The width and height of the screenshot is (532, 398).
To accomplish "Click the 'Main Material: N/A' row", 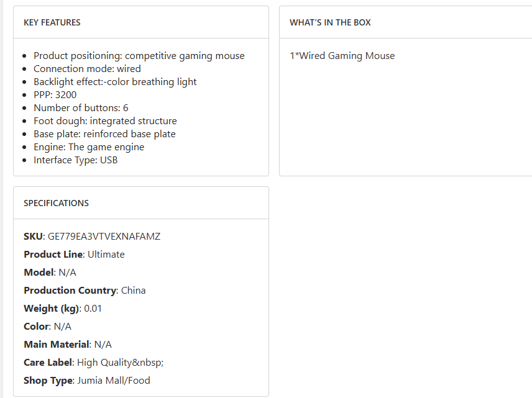I will click(68, 345).
